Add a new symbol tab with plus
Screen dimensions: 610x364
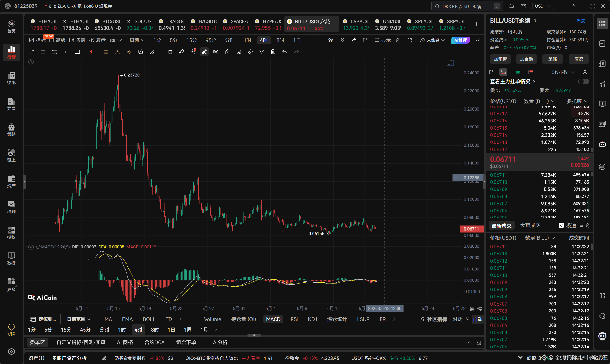pyautogui.click(x=476, y=24)
